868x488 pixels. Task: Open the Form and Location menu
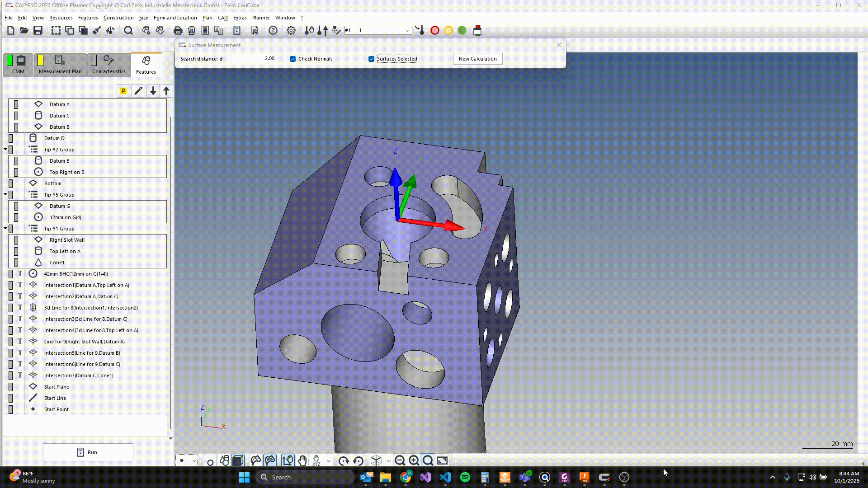click(175, 18)
